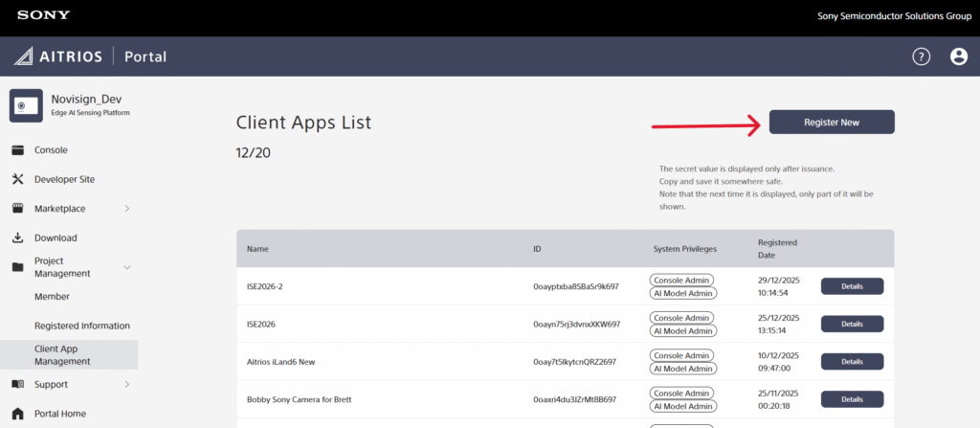Open the Member menu item
The image size is (980, 428).
(52, 297)
